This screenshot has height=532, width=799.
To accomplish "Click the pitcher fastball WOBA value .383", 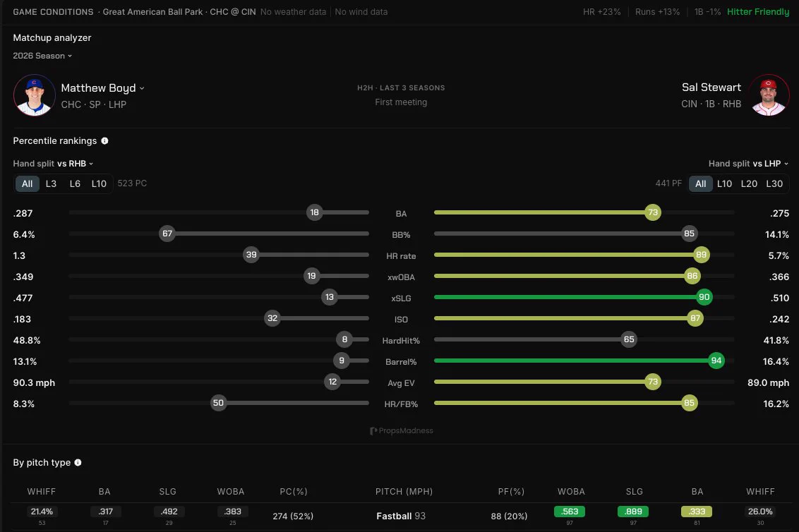I will click(x=232, y=512).
